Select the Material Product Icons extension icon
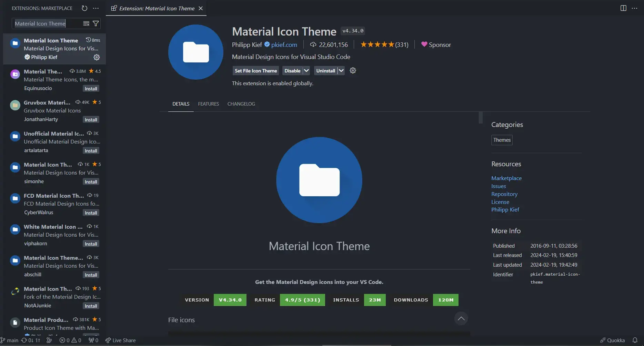 15,323
